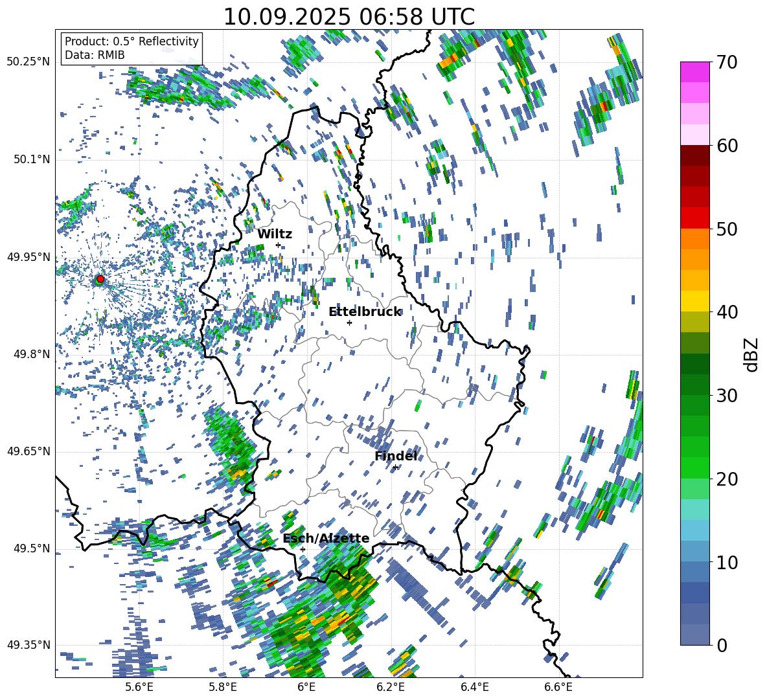Click the Ettelbruck station cross marker

pos(349,322)
